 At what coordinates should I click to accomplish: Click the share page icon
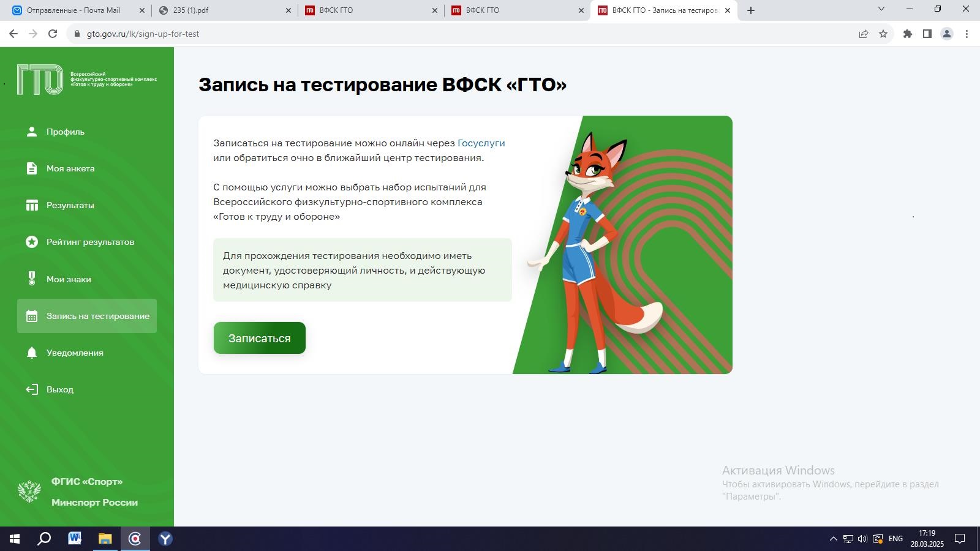tap(864, 34)
